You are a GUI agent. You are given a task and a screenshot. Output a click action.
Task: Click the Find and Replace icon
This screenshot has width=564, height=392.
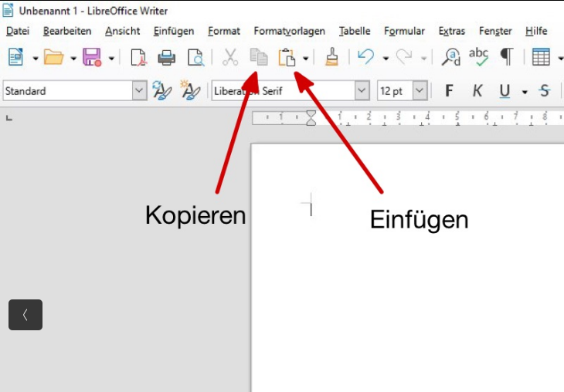(450, 58)
